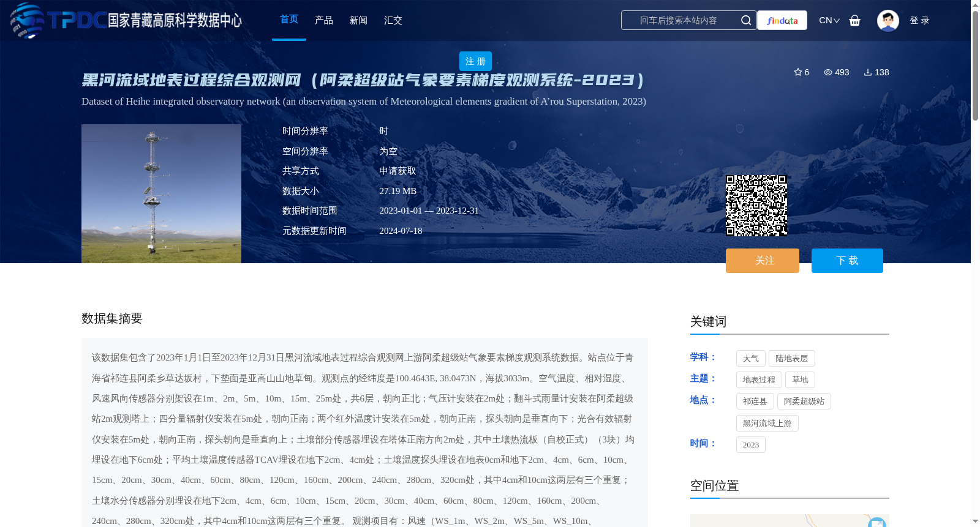Select the 阿柔超级站 location tag
Image resolution: width=980 pixels, height=527 pixels.
[804, 402]
